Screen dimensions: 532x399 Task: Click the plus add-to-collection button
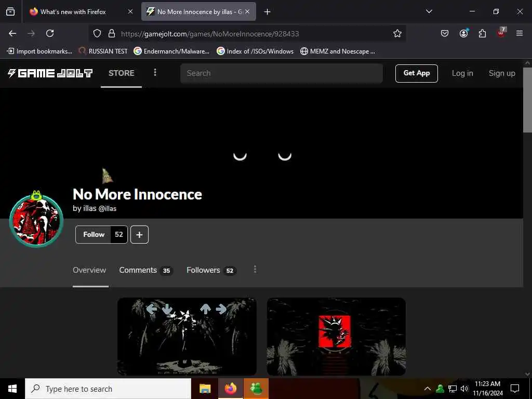(x=139, y=234)
